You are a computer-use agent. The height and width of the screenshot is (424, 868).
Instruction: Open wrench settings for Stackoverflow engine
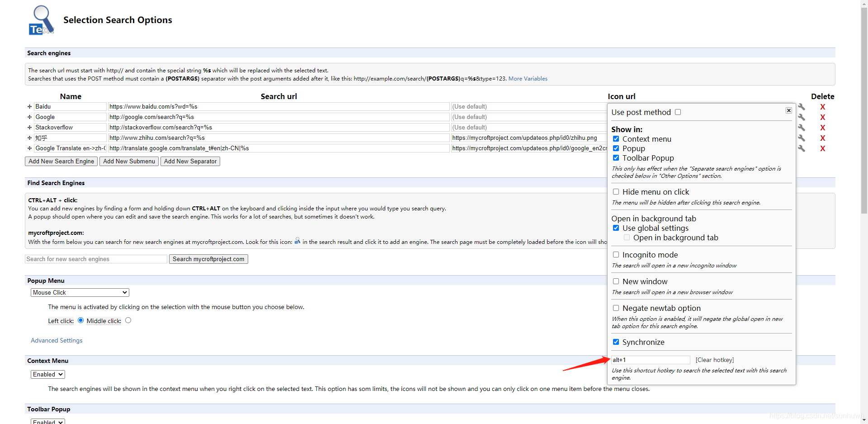coord(802,128)
